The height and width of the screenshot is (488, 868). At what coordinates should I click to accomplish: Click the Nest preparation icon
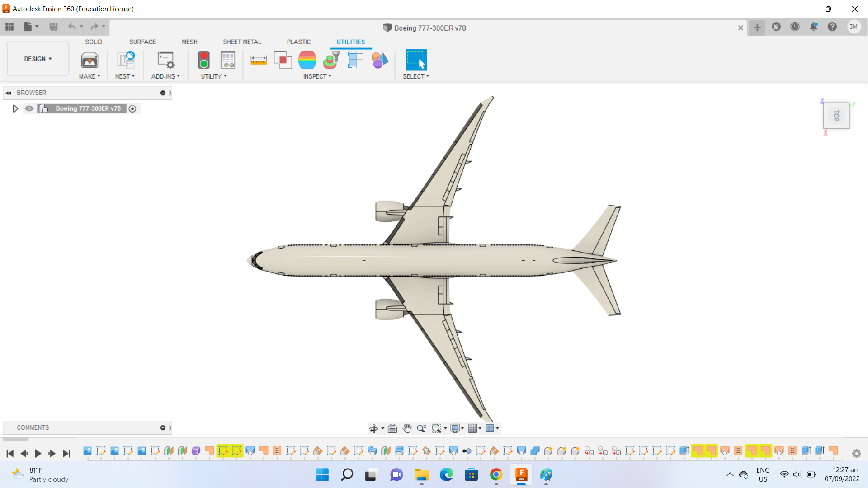126,60
